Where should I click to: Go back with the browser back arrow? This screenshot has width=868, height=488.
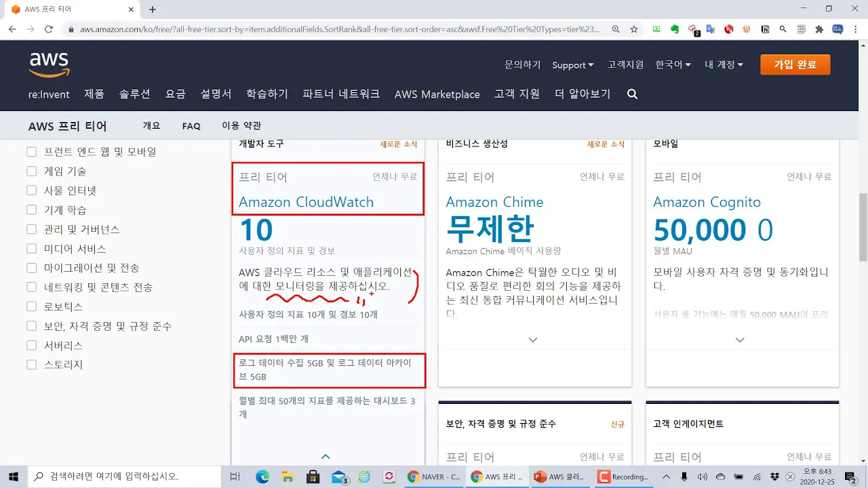[12, 29]
